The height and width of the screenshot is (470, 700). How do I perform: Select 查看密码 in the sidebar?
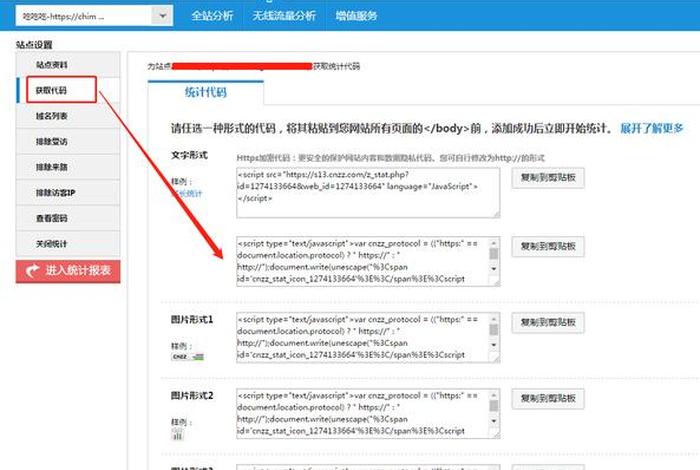pos(68,218)
